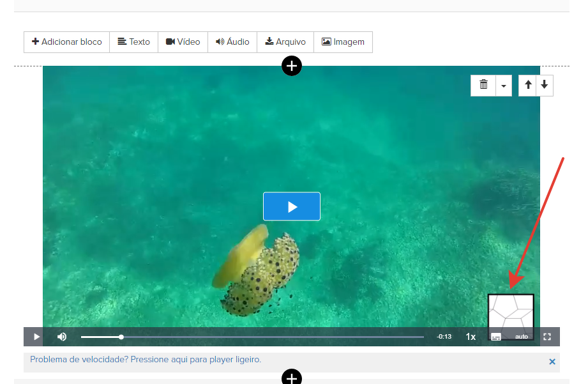The image size is (588, 384).
Task: Open the dropdown arrow beside the trash icon
Action: pyautogui.click(x=504, y=86)
